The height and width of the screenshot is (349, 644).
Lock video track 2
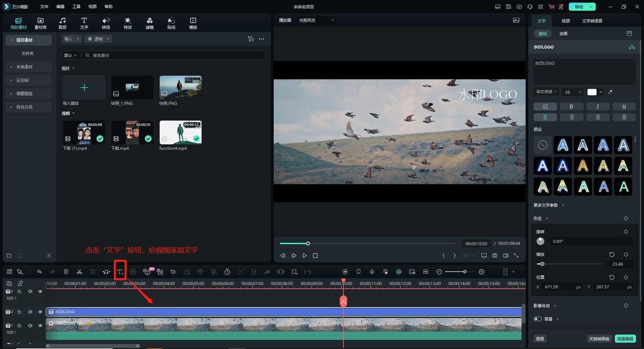(19, 312)
